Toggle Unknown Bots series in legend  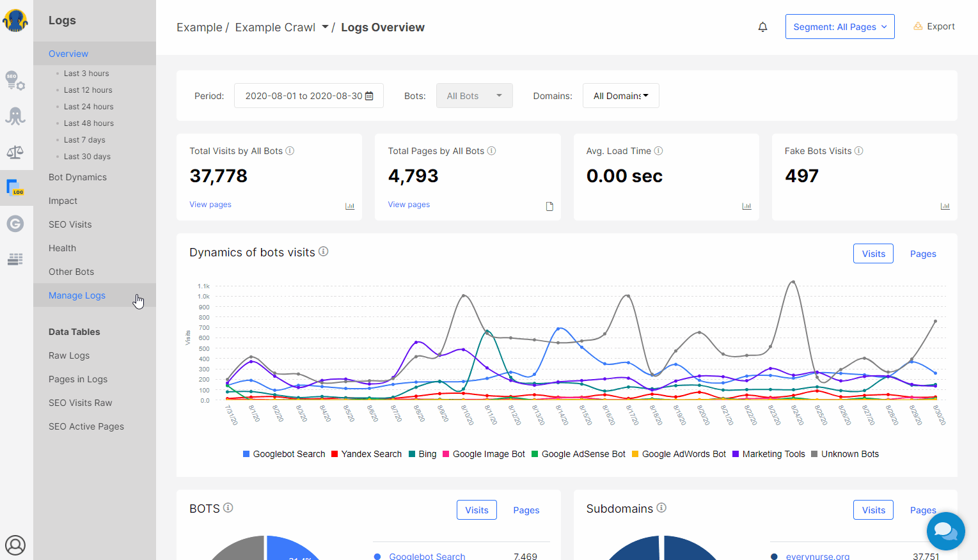tap(845, 454)
